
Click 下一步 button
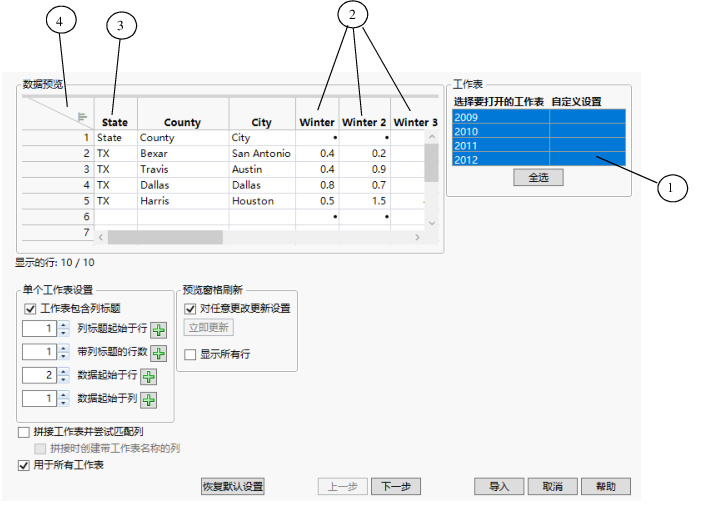click(396, 487)
